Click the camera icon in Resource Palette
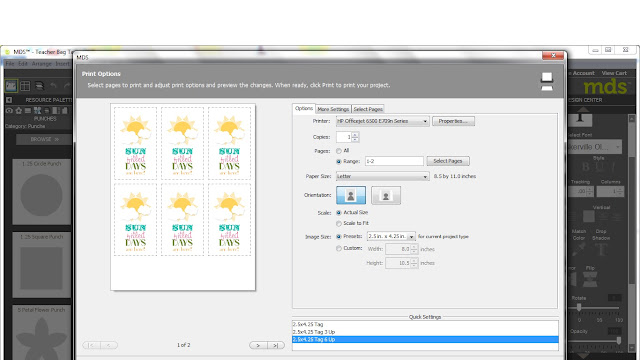This screenshot has width=640, height=360. pos(9,111)
